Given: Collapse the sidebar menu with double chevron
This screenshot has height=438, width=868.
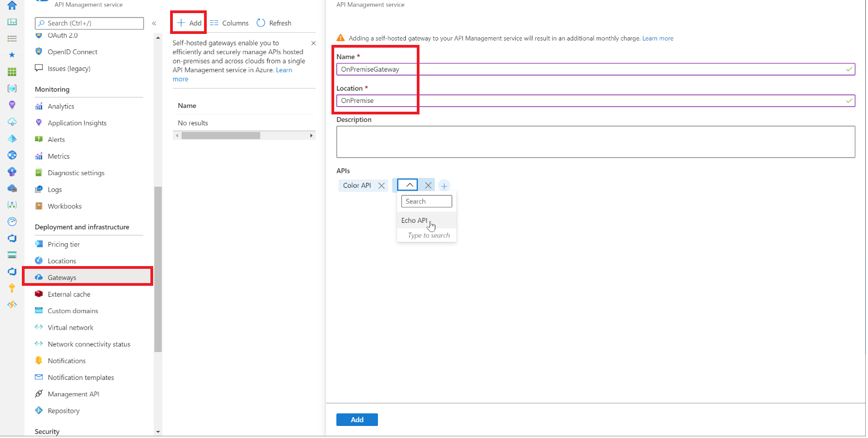Looking at the screenshot, I should [x=154, y=23].
